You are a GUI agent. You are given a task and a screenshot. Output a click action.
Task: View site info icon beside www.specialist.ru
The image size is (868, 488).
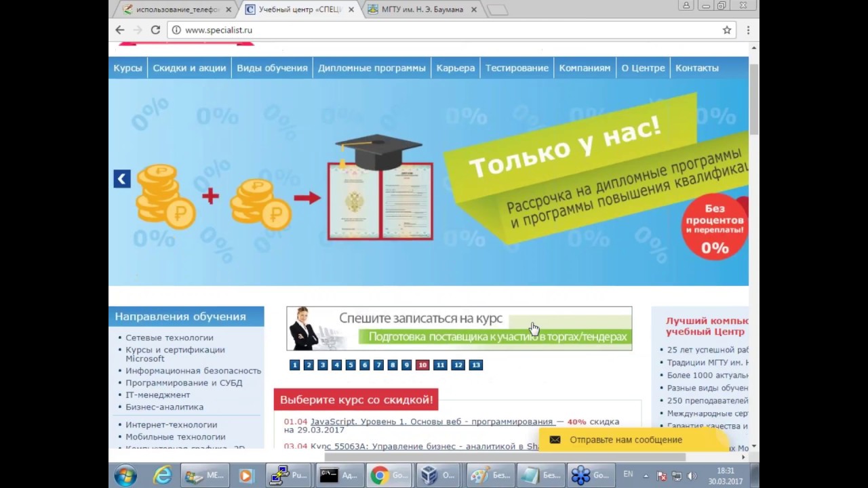[x=176, y=30]
